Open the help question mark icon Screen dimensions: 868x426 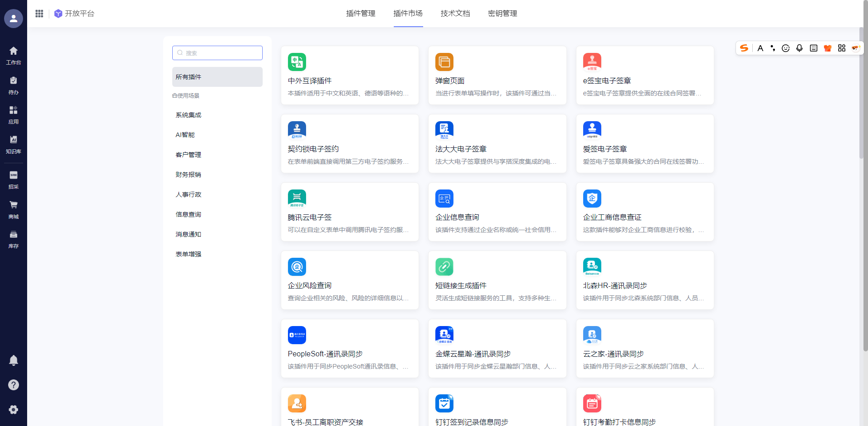[14, 385]
